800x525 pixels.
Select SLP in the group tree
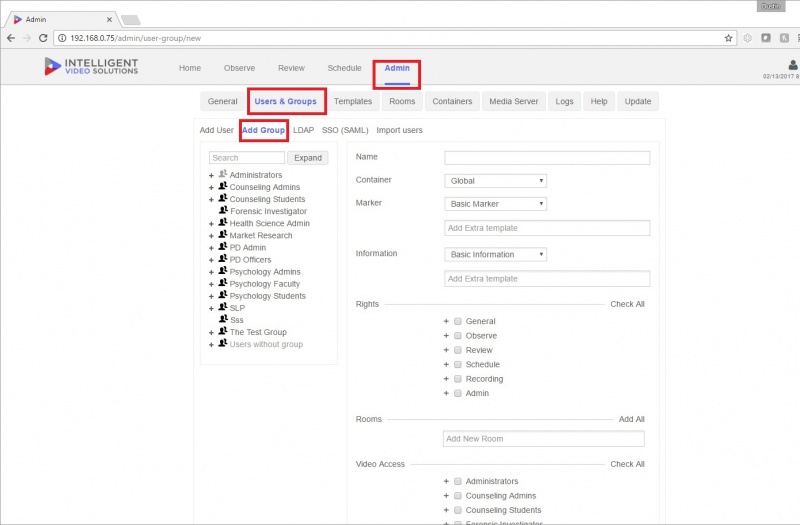pyautogui.click(x=237, y=308)
